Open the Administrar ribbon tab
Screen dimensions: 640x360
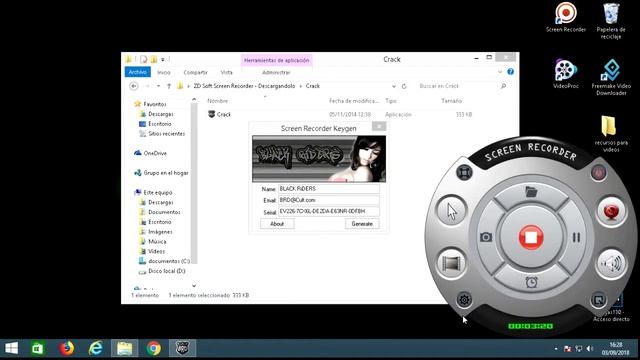(276, 72)
